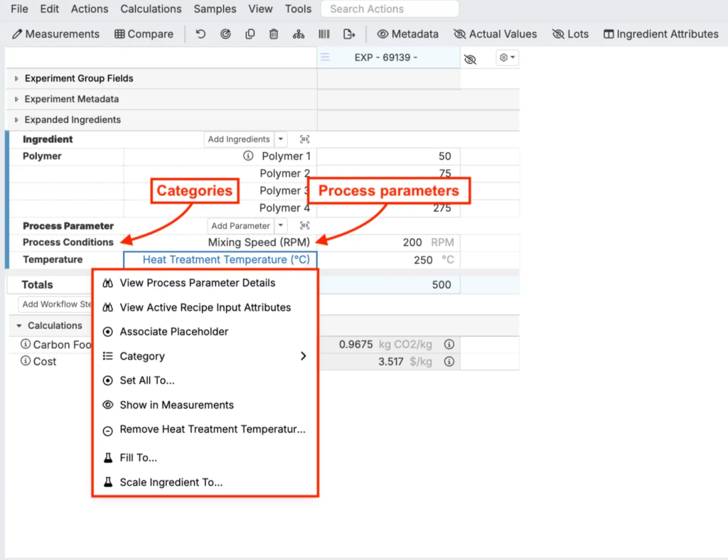Image resolution: width=728 pixels, height=560 pixels.
Task: Click the 200 RPM value cell
Action: tap(389, 242)
